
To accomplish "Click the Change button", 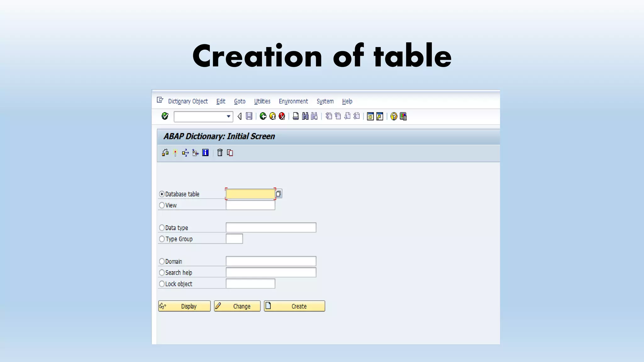I will click(x=237, y=306).
